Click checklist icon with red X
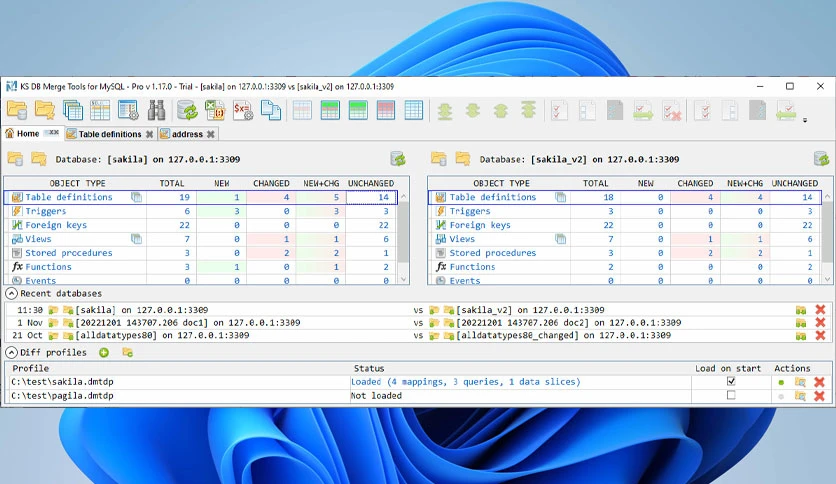 [671, 111]
